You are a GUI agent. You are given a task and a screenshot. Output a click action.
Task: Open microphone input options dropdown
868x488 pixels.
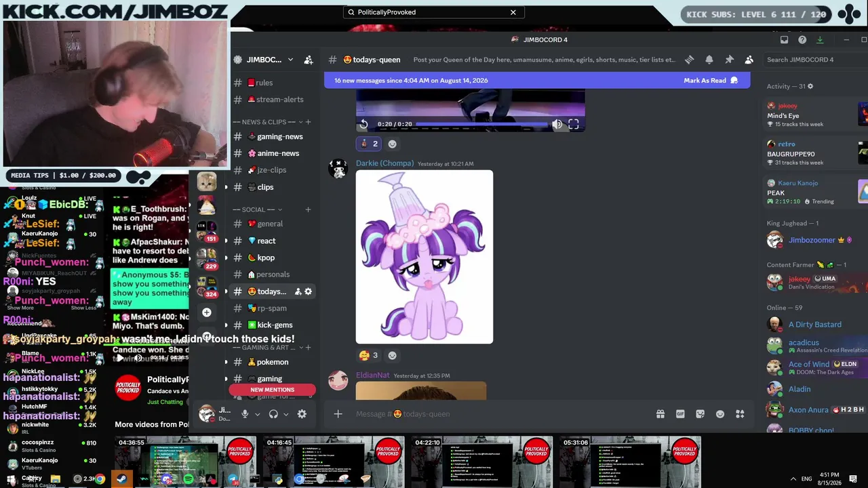click(257, 414)
